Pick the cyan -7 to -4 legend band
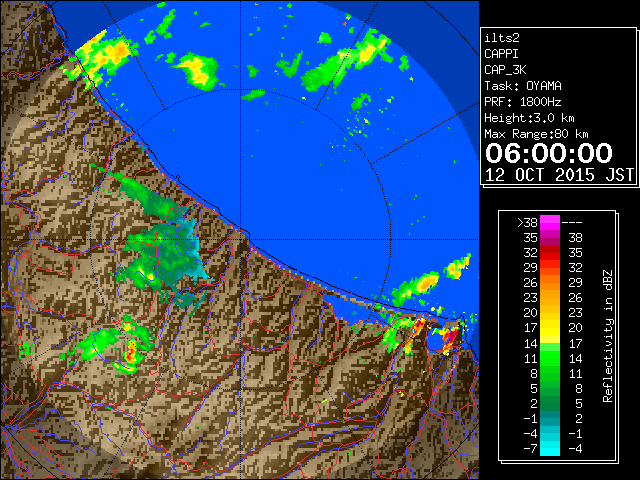The image size is (640, 480). pos(550,448)
